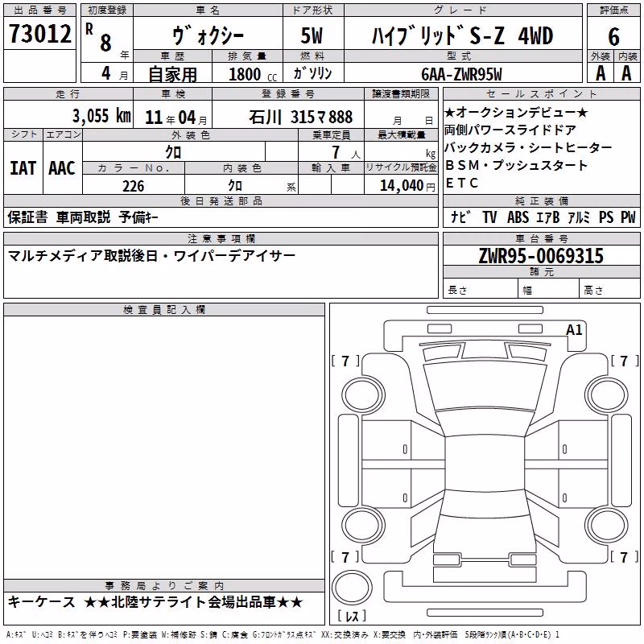Click the color number 226
644x644 pixels.
click(x=133, y=186)
